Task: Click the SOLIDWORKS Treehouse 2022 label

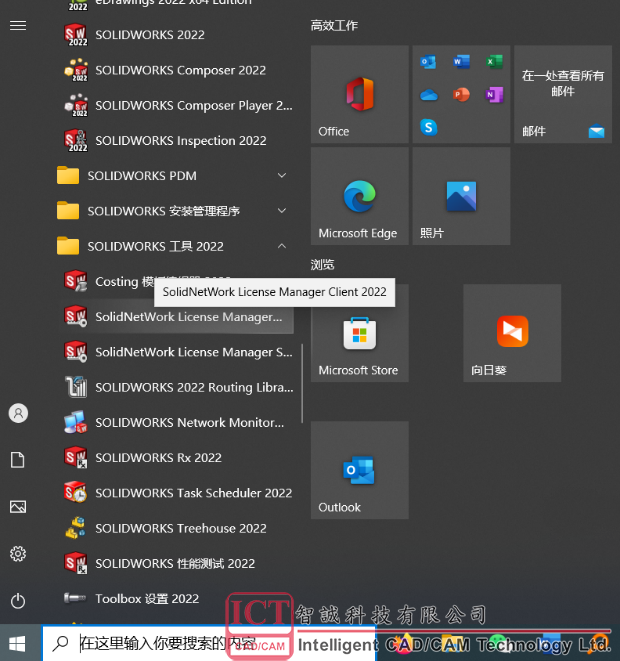Action: 181,528
